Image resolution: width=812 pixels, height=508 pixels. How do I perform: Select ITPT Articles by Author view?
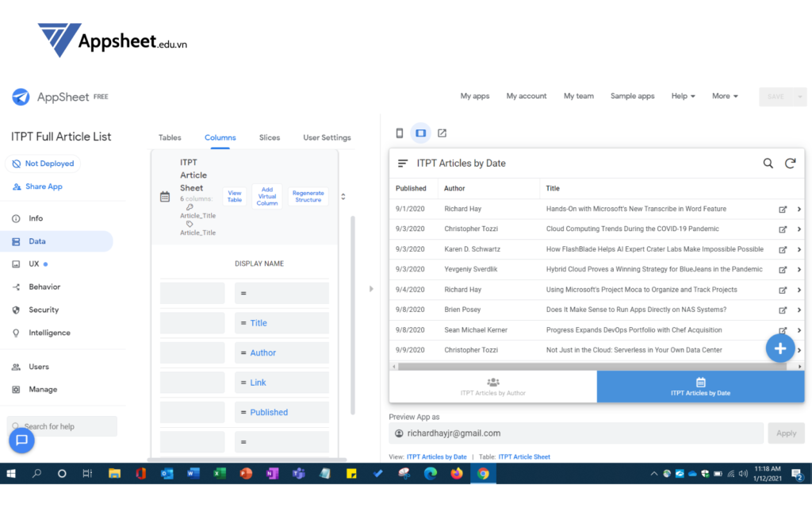pyautogui.click(x=493, y=387)
